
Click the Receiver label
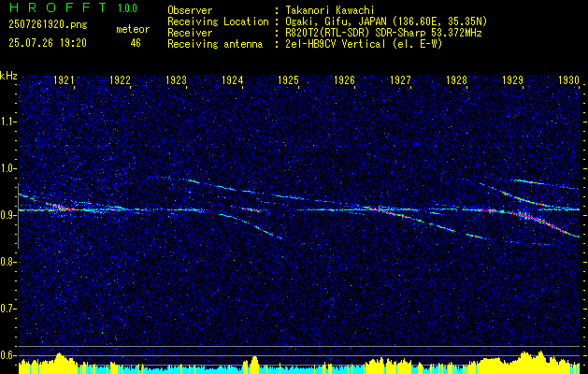pos(190,33)
